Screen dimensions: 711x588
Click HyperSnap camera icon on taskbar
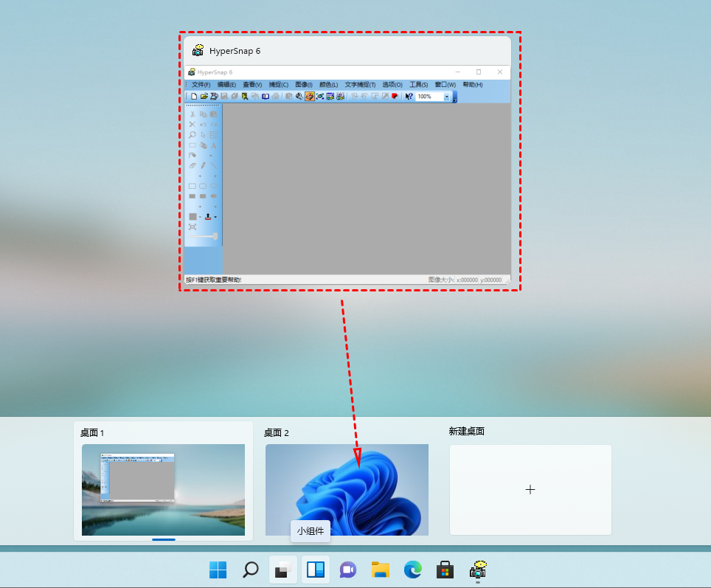pyautogui.click(x=478, y=570)
